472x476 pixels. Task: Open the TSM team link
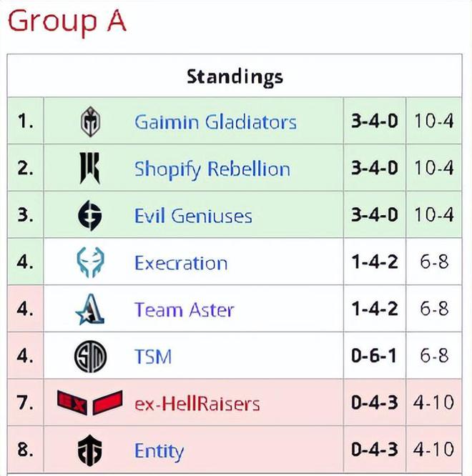coord(153,357)
